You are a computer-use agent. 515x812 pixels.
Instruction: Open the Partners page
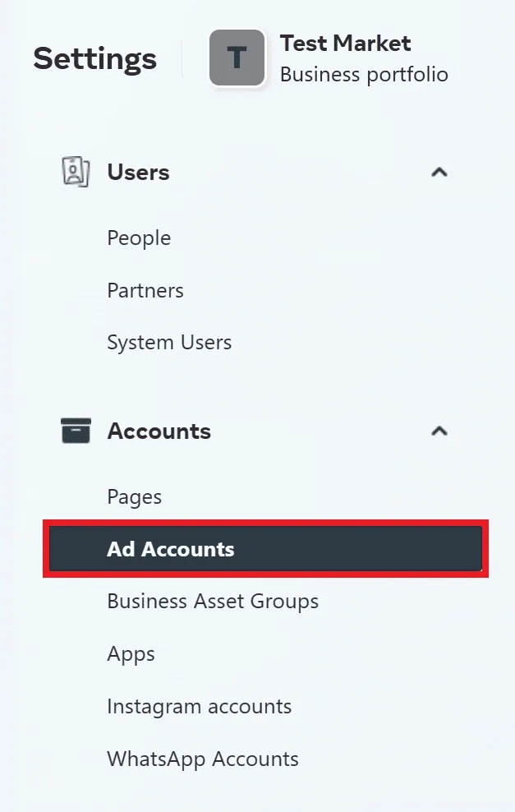145,290
